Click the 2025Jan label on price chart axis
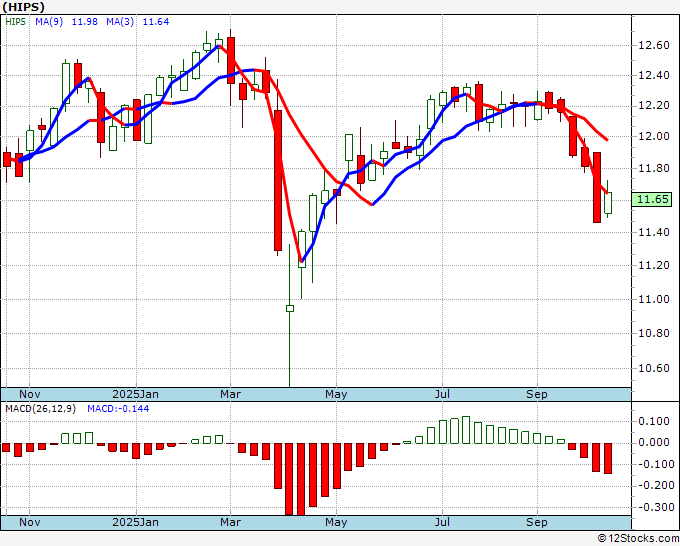The width and height of the screenshot is (680, 546). (x=135, y=394)
